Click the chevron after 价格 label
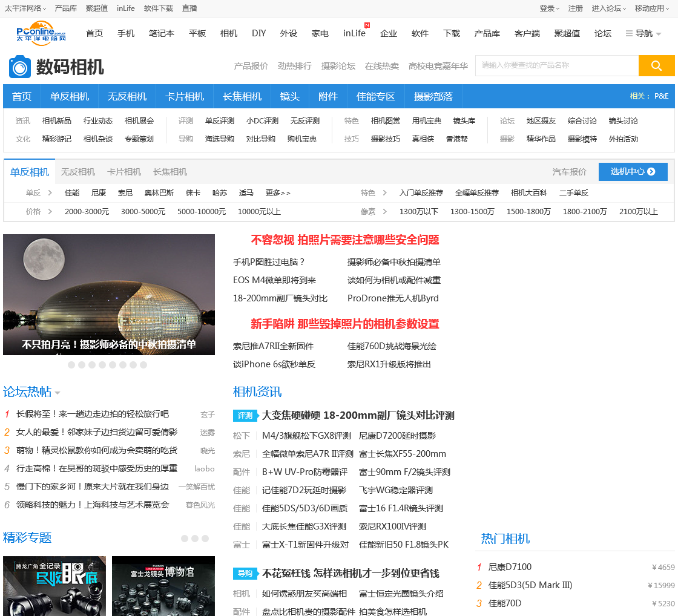This screenshot has height=616, width=678. point(50,211)
